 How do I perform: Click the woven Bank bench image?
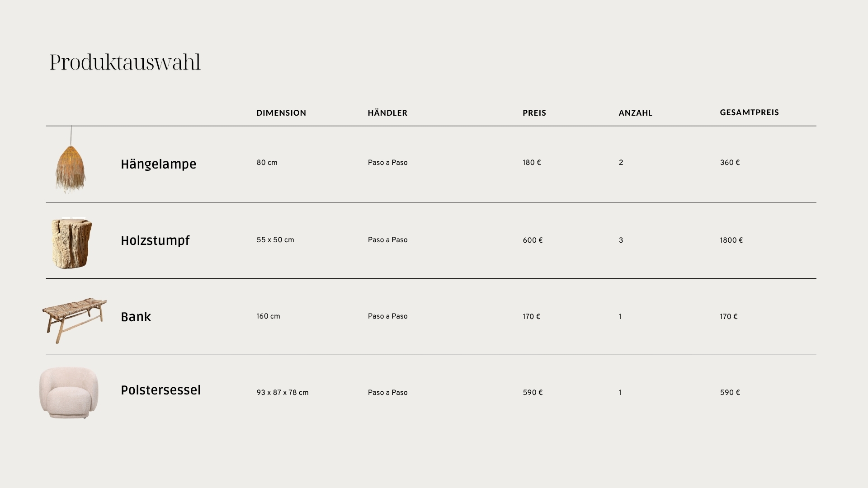tap(75, 320)
